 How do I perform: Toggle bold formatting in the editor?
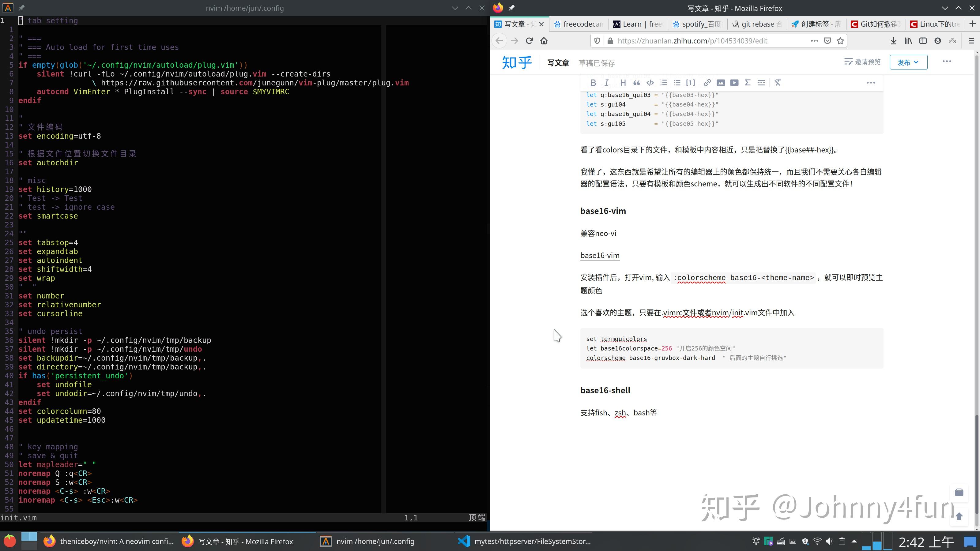593,83
